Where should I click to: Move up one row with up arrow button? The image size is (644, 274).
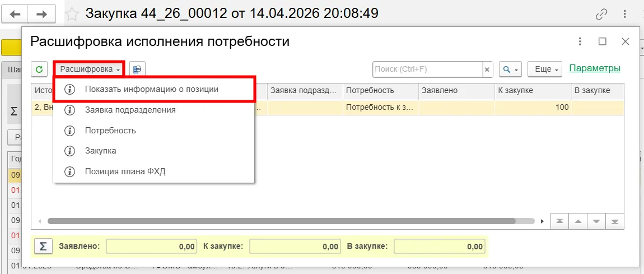click(x=578, y=221)
